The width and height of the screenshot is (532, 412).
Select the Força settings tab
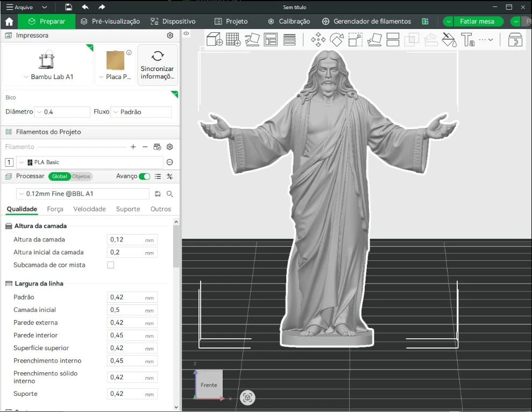pos(55,209)
